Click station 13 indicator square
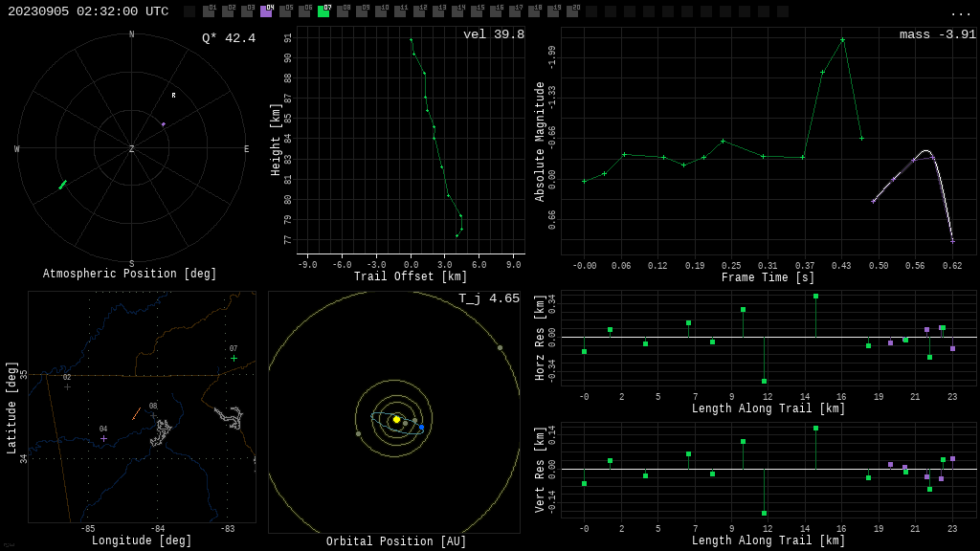 [x=438, y=11]
